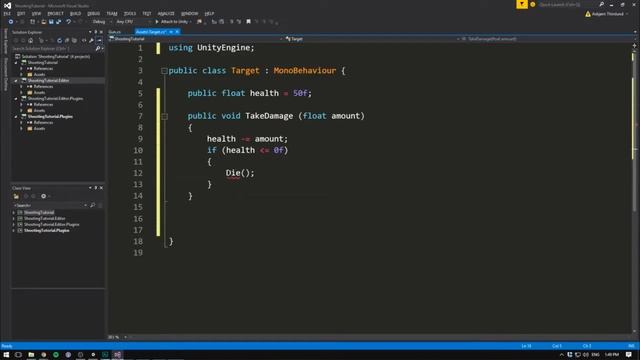
Task: Click the Undo toolbar icon
Action: pyautogui.click(x=69, y=22)
